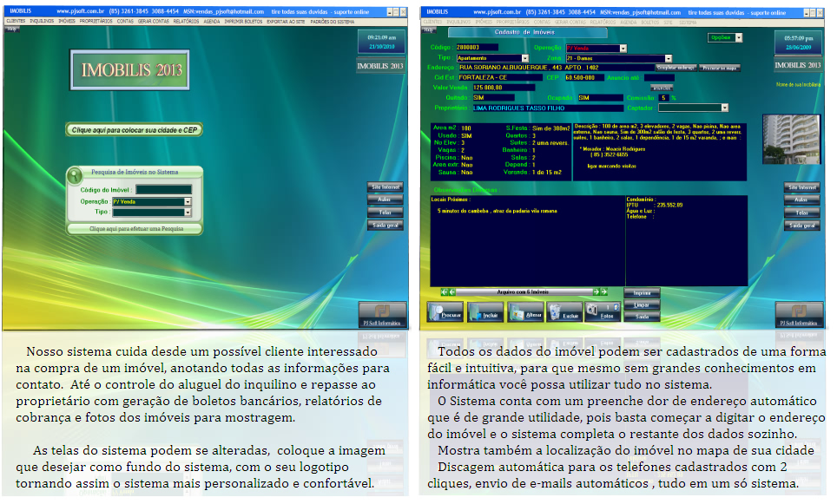Open INQUILINOS menu in left window

point(42,22)
